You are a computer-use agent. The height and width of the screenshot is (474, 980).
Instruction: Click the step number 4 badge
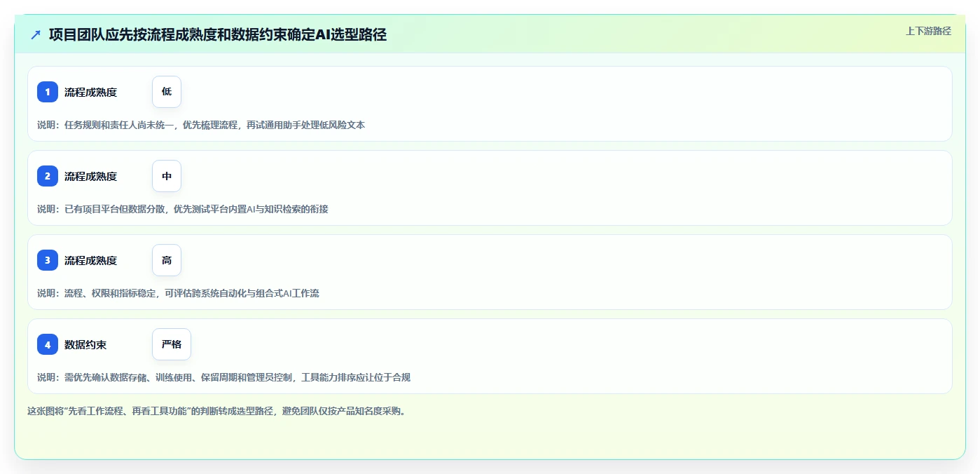click(x=48, y=344)
